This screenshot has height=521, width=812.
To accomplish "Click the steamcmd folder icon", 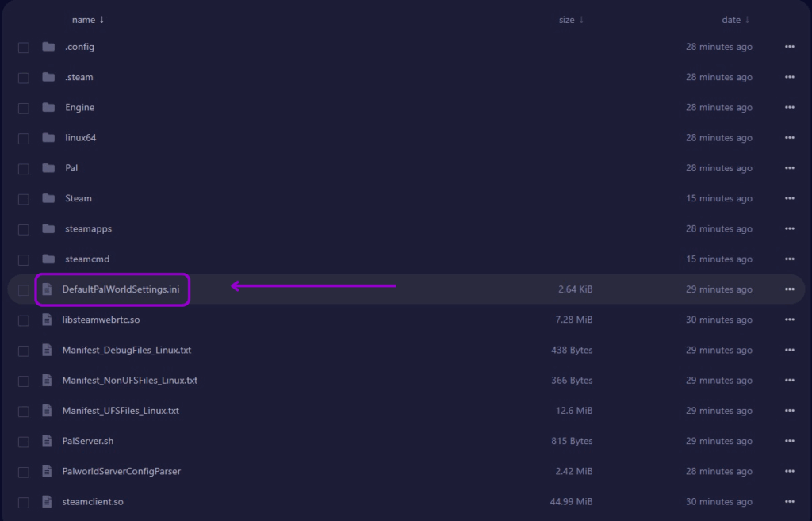I will click(x=48, y=259).
